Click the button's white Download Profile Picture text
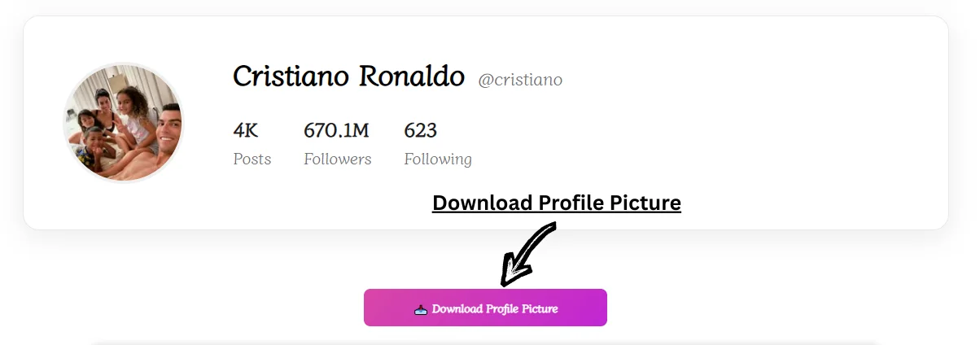 click(495, 309)
